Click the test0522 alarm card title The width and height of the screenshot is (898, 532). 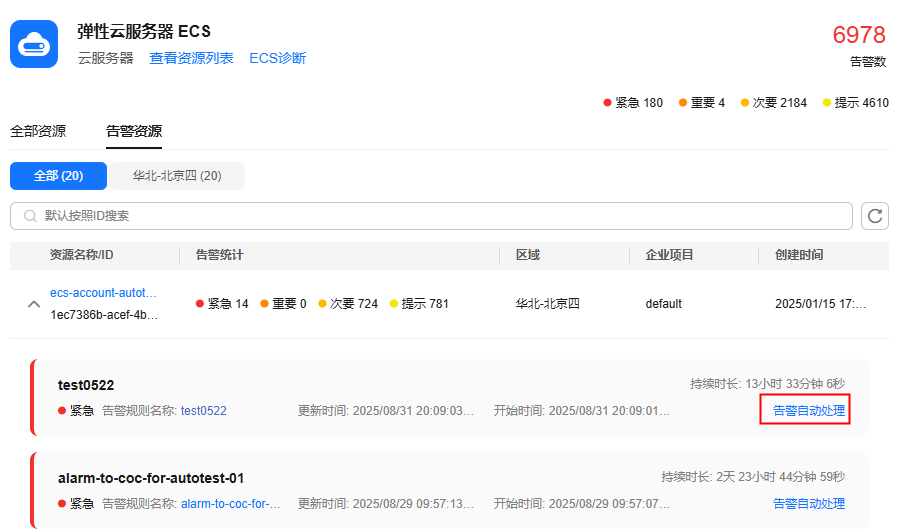[86, 385]
